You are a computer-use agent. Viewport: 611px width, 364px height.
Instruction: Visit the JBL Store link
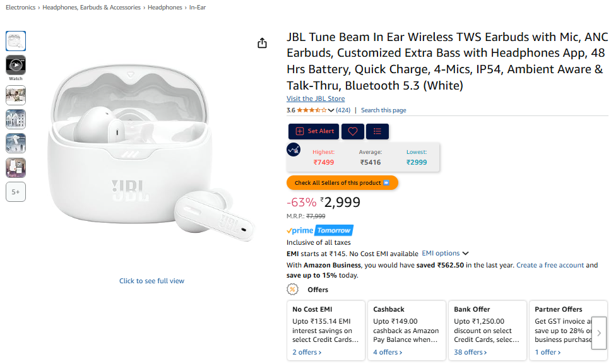(x=316, y=98)
